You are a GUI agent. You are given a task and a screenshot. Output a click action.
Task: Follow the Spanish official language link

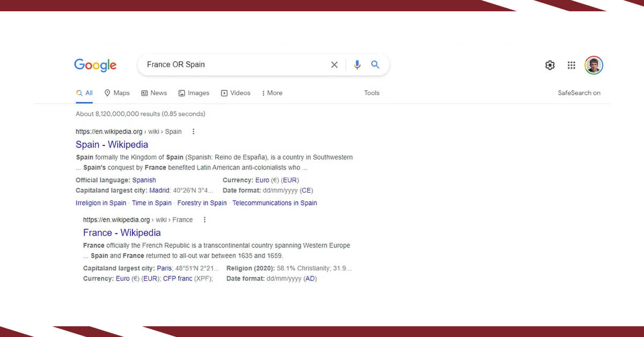(144, 180)
